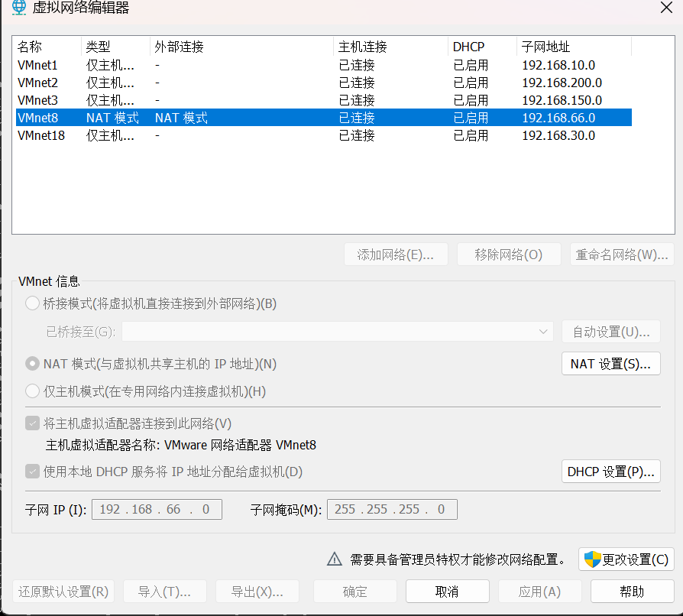The image size is (683, 616).
Task: Open NAT 设置 dialog
Action: point(610,364)
